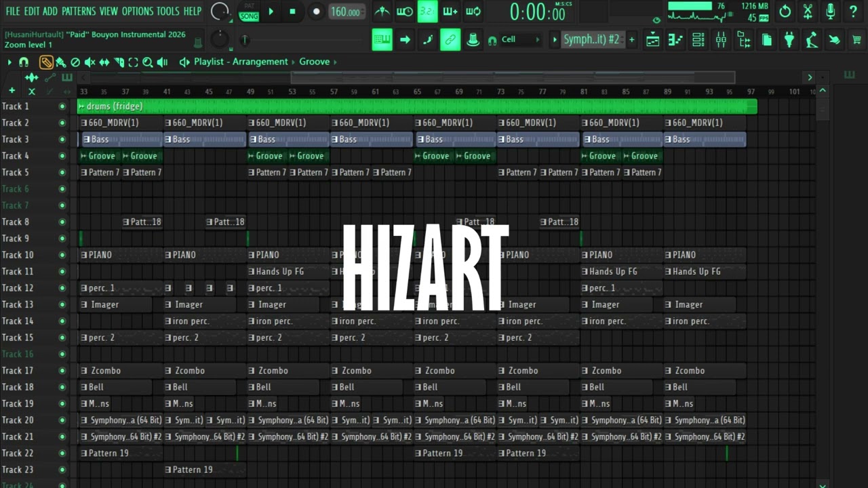The height and width of the screenshot is (488, 868).
Task: Open the OPTIONS menu
Action: [138, 12]
